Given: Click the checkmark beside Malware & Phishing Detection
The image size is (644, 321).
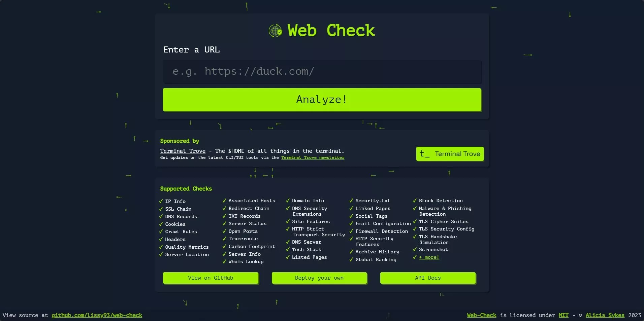Looking at the screenshot, I should pyautogui.click(x=415, y=208).
